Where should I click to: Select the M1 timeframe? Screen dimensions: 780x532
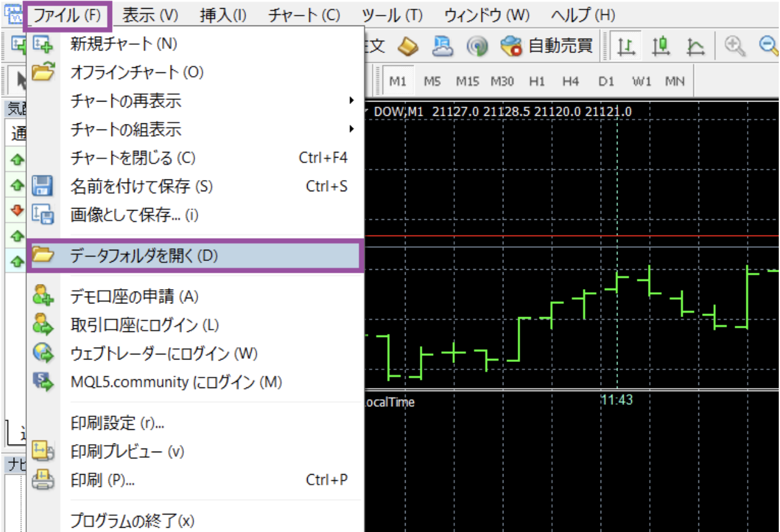397,81
